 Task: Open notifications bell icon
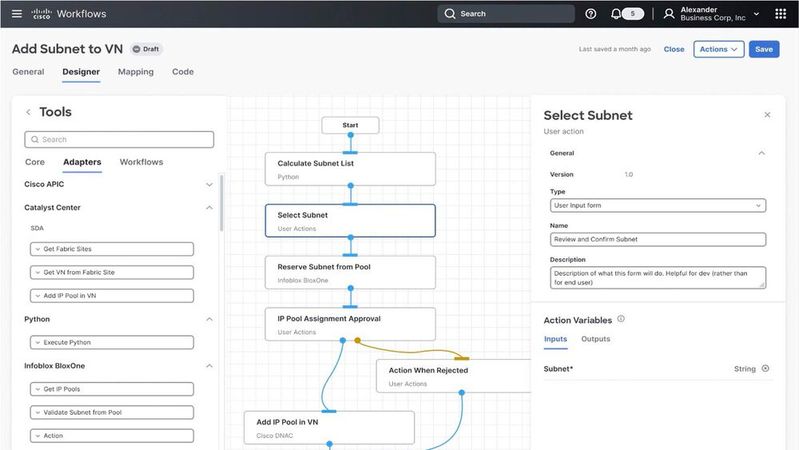coord(616,14)
